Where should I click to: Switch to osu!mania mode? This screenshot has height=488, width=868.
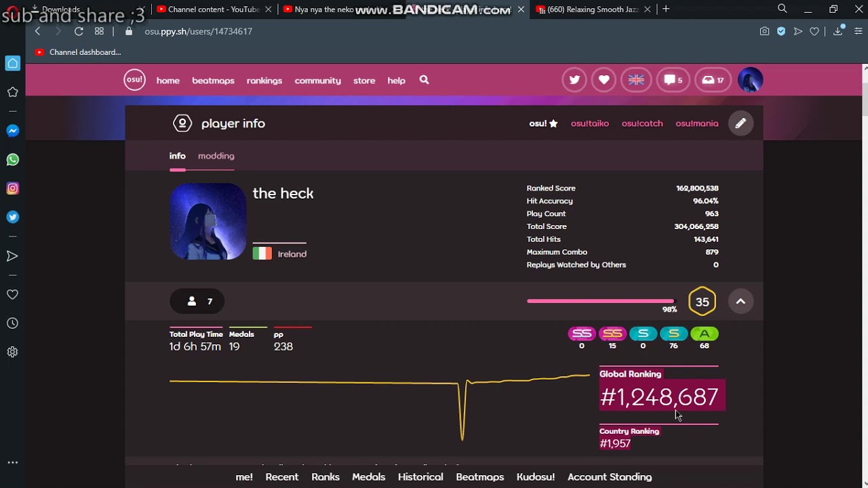coord(696,123)
